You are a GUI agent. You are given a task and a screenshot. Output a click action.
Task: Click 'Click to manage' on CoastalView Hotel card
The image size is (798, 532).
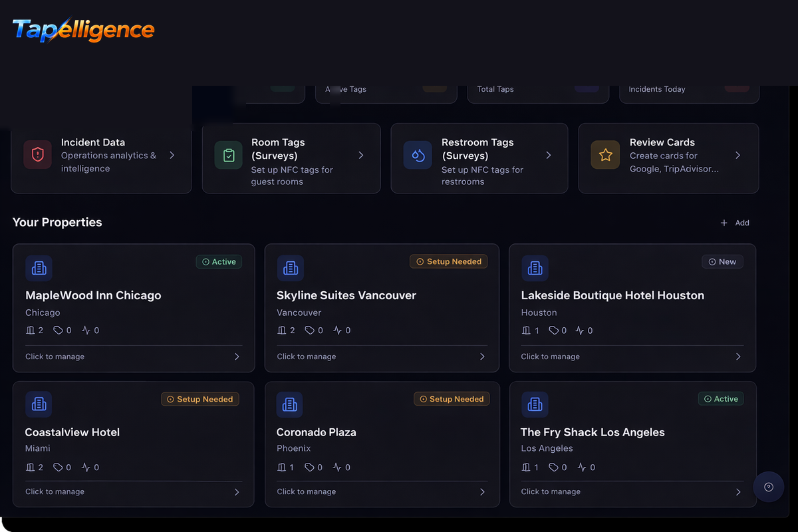(x=55, y=491)
